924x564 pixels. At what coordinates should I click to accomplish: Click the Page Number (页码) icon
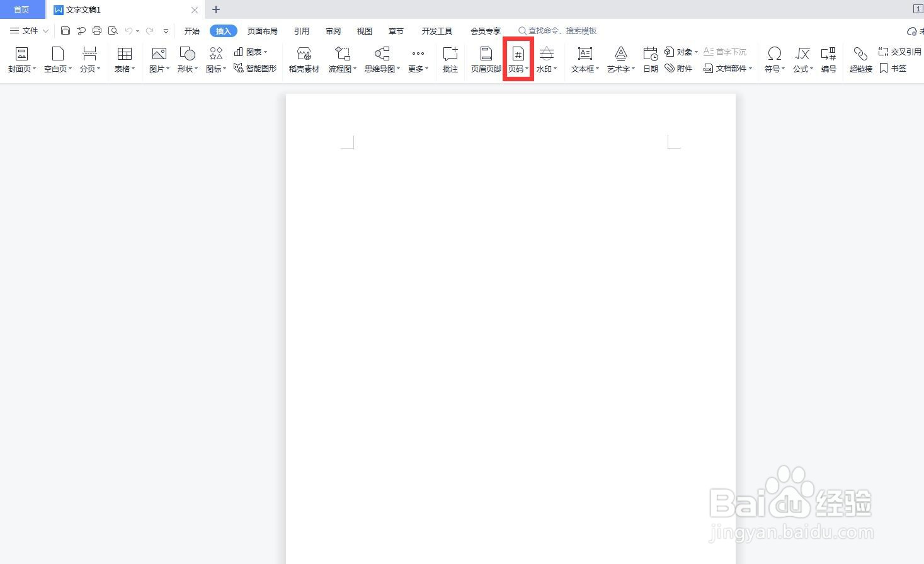coord(518,54)
